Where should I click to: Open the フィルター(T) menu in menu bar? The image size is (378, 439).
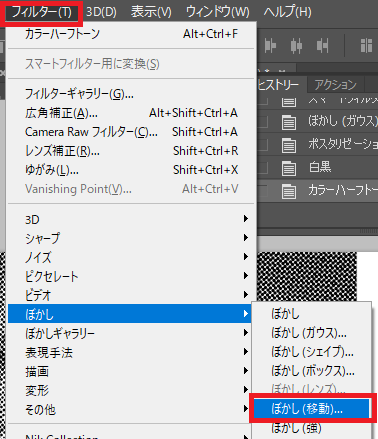click(x=42, y=13)
